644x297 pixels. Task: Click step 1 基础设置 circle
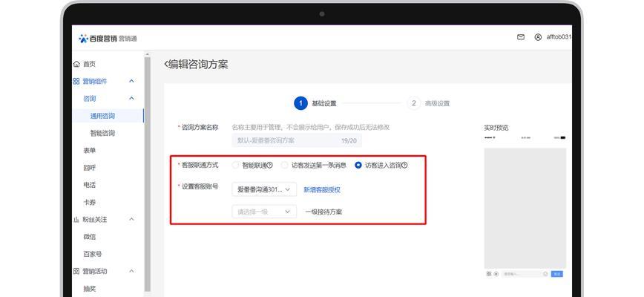(300, 103)
